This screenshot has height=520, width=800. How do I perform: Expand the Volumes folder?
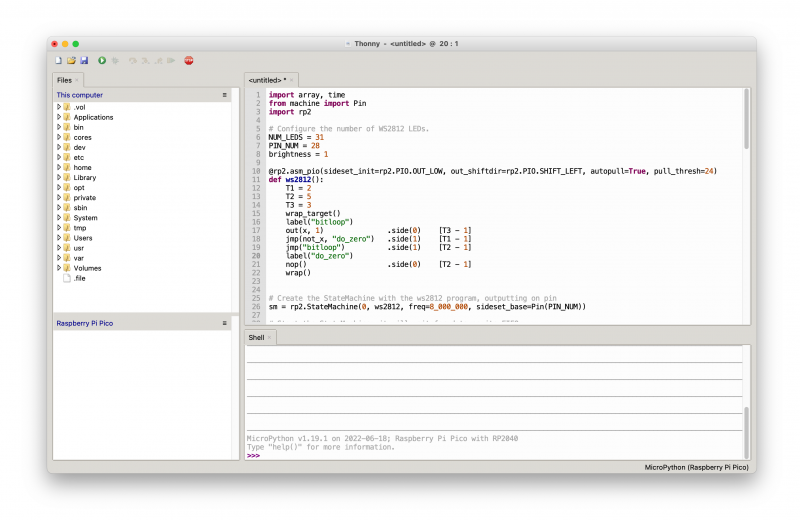pos(59,268)
